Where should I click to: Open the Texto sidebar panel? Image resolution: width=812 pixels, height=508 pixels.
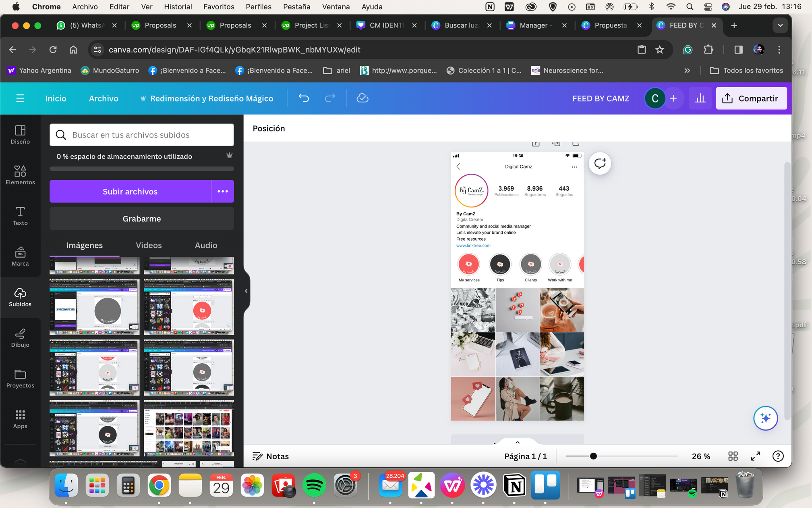click(x=20, y=216)
